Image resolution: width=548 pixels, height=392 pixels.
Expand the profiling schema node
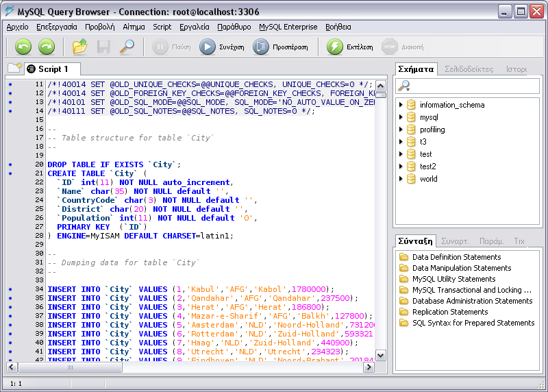(401, 130)
